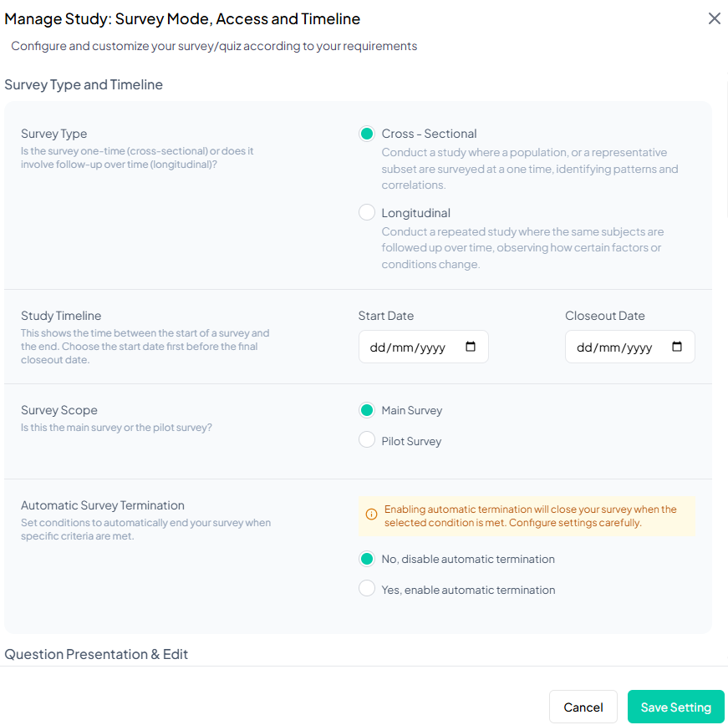
Task: Enable automatic survey termination option
Action: 366,589
